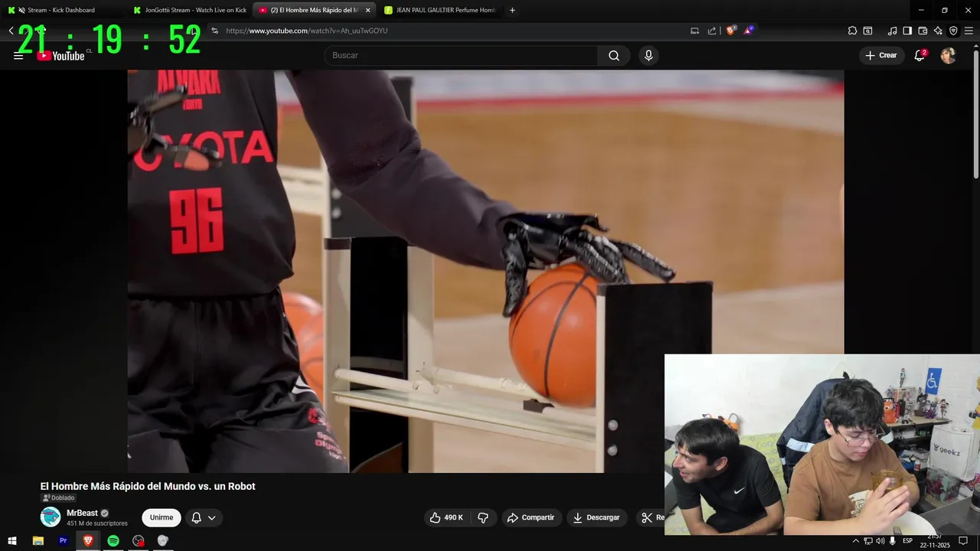This screenshot has width=980, height=551.
Task: Open File Explorer from the taskbar
Action: pyautogui.click(x=38, y=540)
